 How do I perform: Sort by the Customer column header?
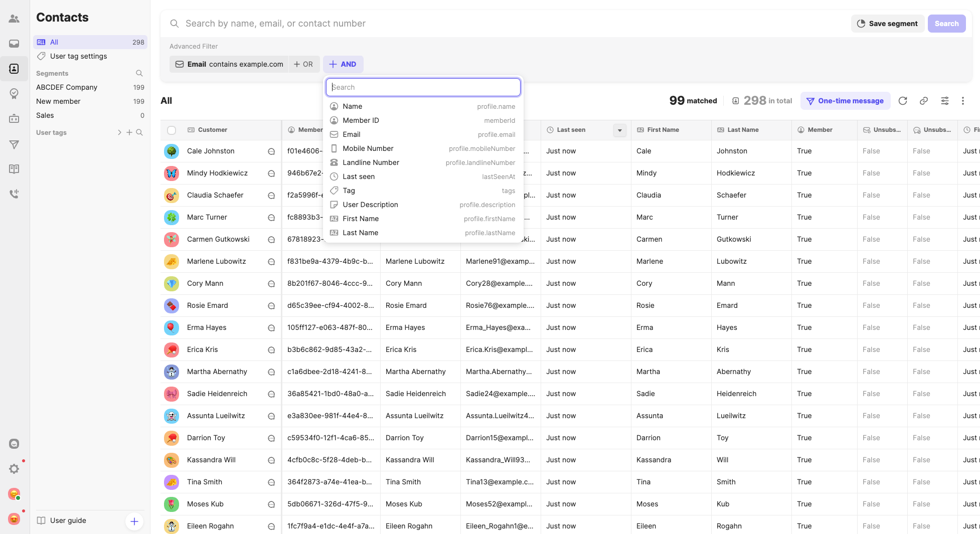click(212, 130)
